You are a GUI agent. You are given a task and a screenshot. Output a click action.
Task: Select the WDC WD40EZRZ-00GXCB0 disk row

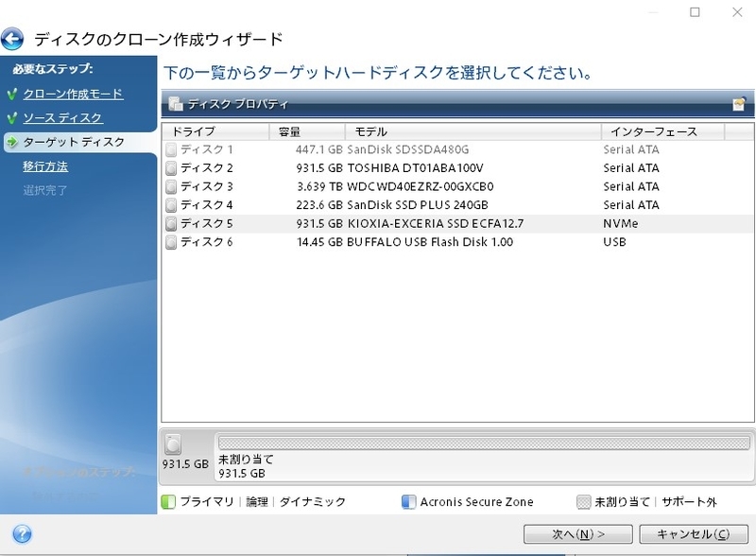pos(457,187)
